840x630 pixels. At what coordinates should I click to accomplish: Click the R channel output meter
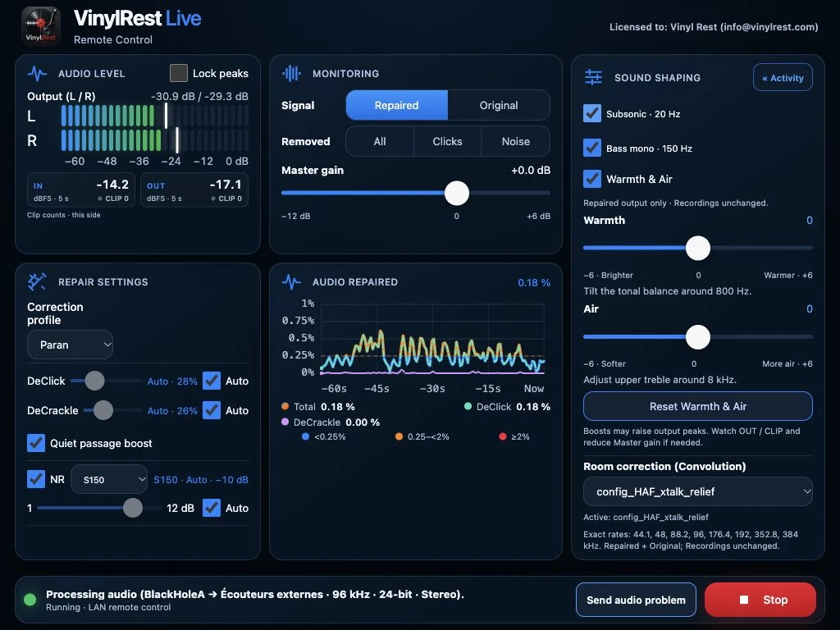154,140
